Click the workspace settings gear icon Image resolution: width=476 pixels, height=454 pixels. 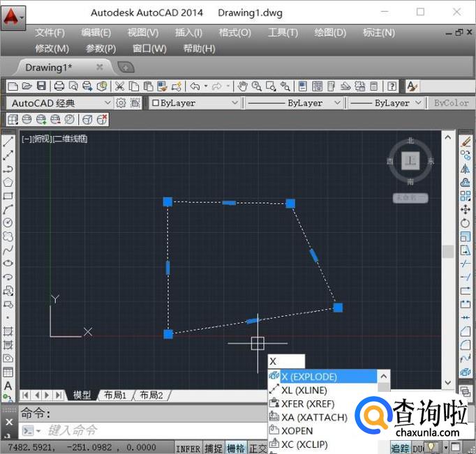pyautogui.click(x=121, y=103)
